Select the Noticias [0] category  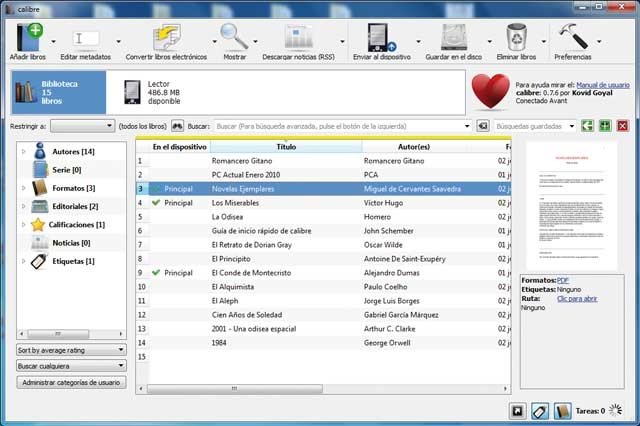tap(71, 243)
